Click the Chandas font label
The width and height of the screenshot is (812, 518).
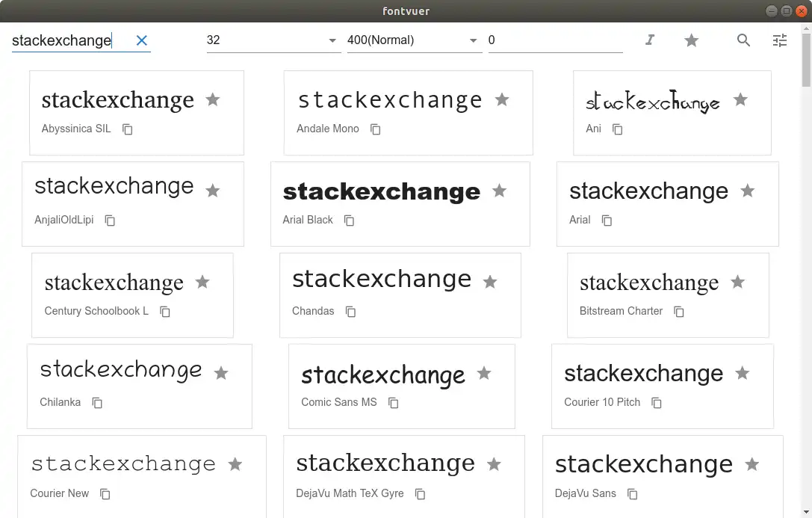313,311
